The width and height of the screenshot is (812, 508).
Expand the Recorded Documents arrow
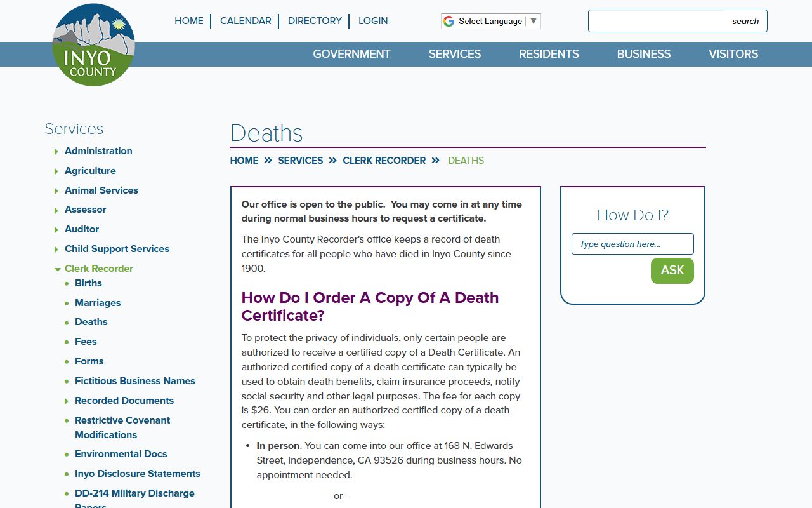67,401
